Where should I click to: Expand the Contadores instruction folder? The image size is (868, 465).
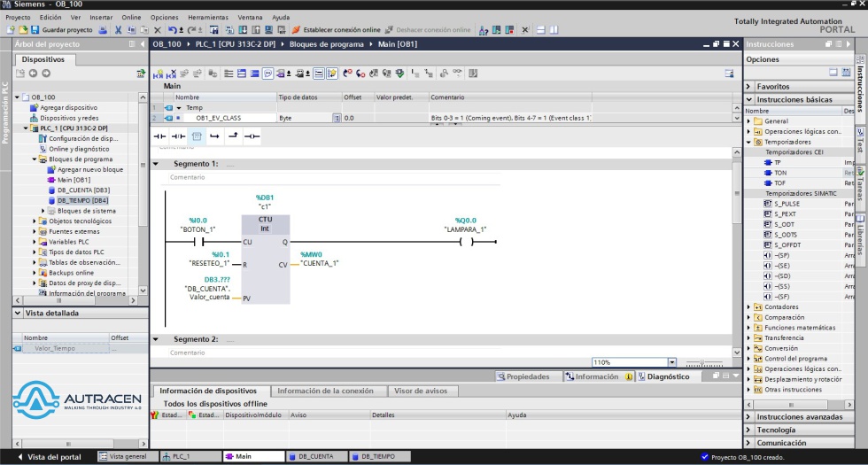pos(749,306)
